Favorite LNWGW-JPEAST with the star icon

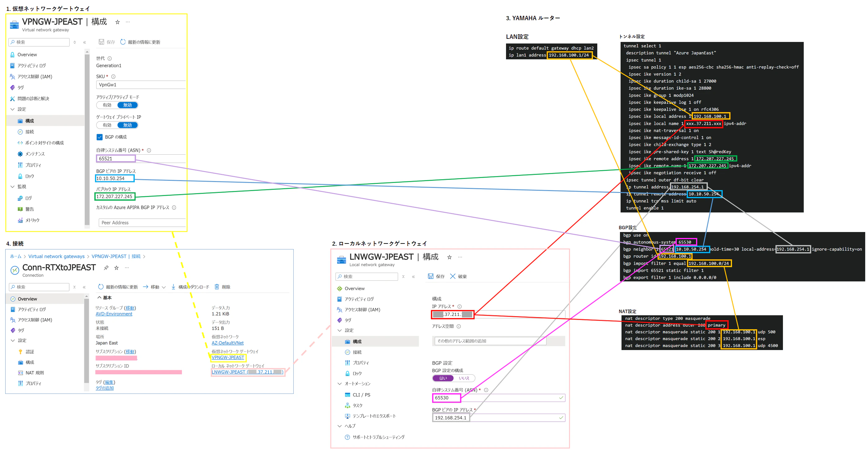tap(449, 257)
